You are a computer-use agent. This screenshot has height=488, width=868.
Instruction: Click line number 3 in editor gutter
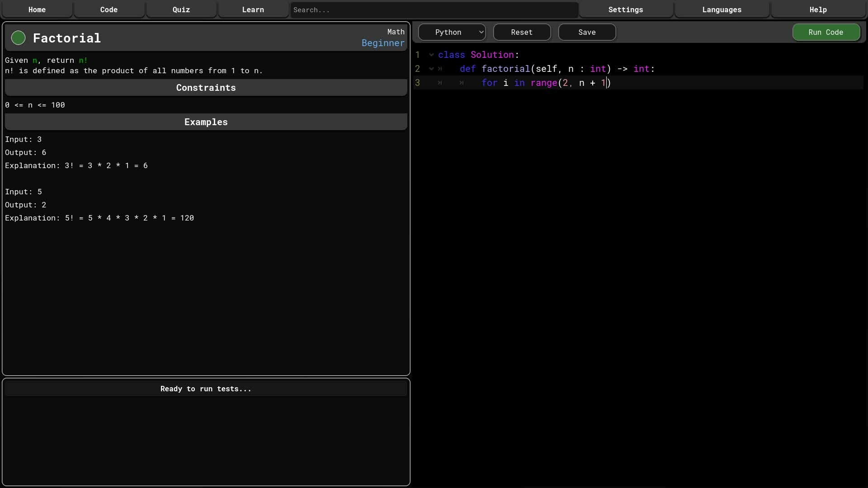pyautogui.click(x=418, y=83)
